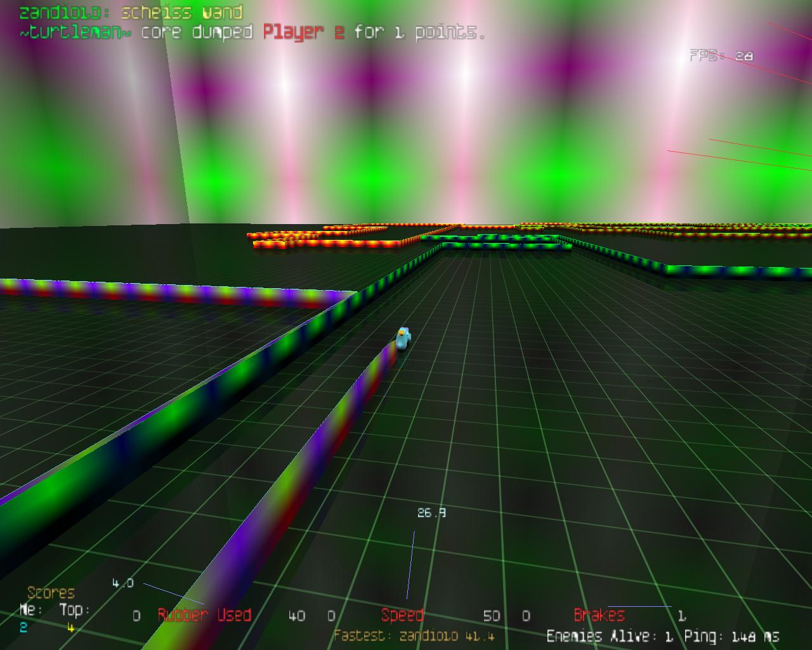
Task: Click the 'Me:' score label
Action: 30,609
